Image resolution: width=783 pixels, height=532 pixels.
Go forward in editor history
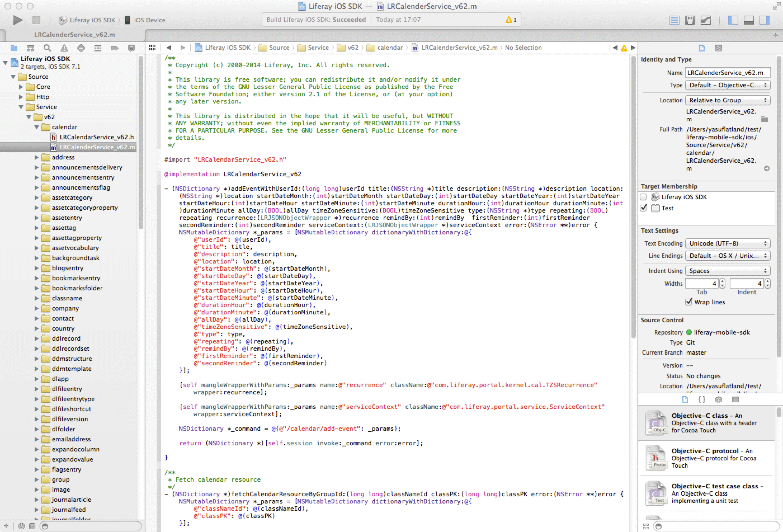point(183,48)
